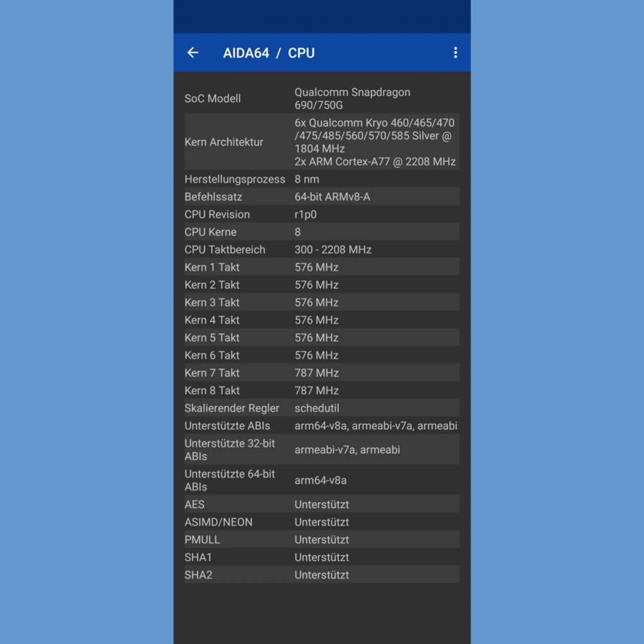Select the Kern 4 Takt row
The height and width of the screenshot is (644, 644).
[x=322, y=320]
